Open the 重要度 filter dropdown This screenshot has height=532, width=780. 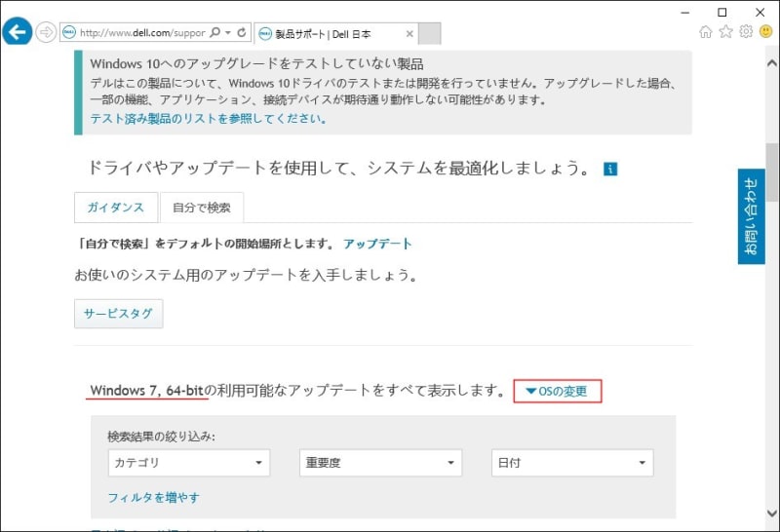click(380, 463)
